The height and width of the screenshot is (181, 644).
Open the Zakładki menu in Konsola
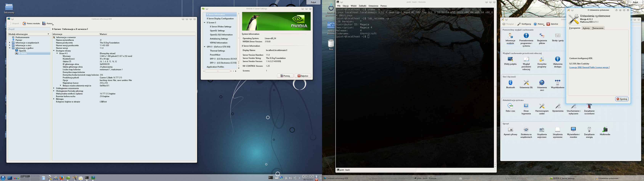362,6
